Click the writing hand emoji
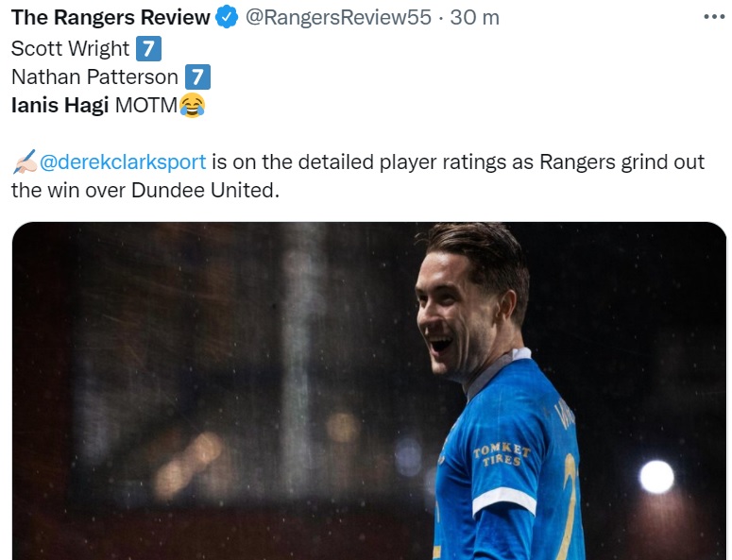Image resolution: width=732 pixels, height=560 pixels. [x=25, y=161]
